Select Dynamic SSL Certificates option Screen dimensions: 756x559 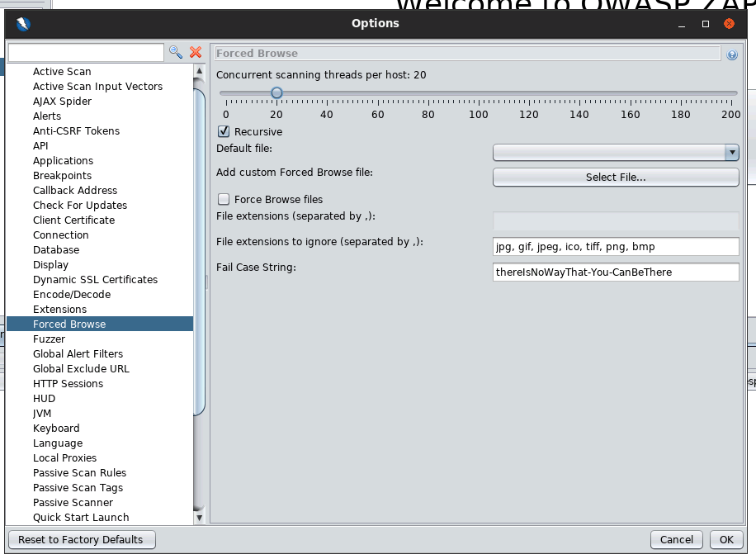pyautogui.click(x=95, y=280)
